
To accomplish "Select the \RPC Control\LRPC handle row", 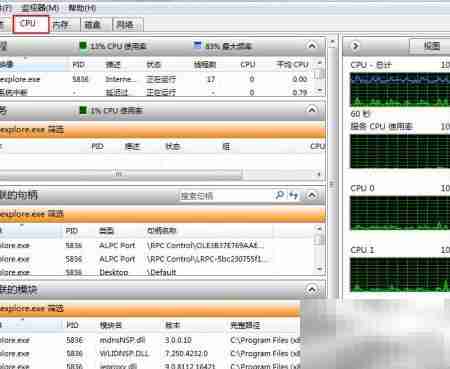I will tap(157, 259).
